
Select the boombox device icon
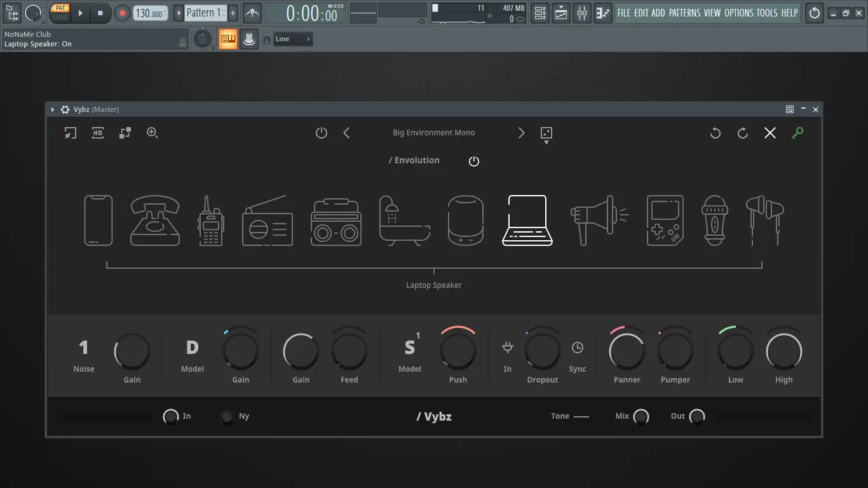pos(336,221)
